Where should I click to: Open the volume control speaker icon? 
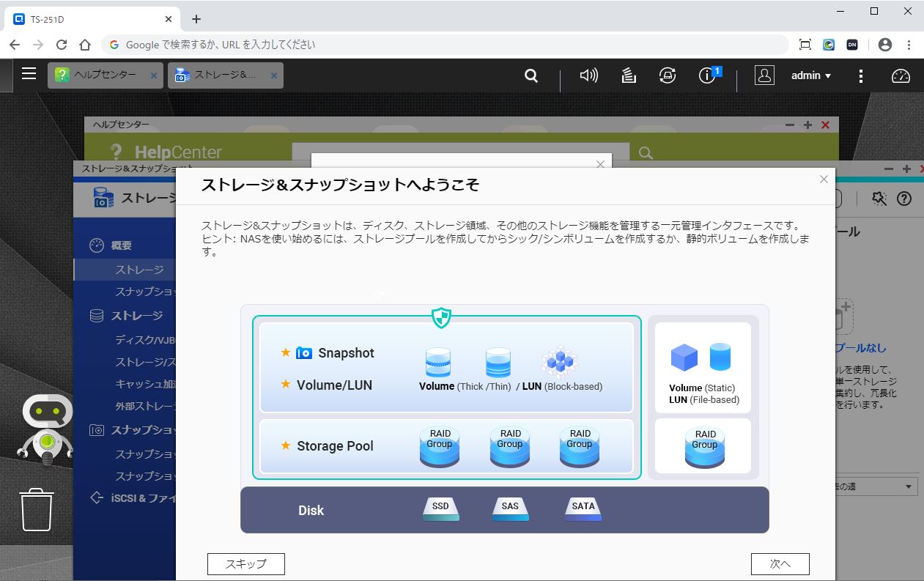pyautogui.click(x=588, y=75)
